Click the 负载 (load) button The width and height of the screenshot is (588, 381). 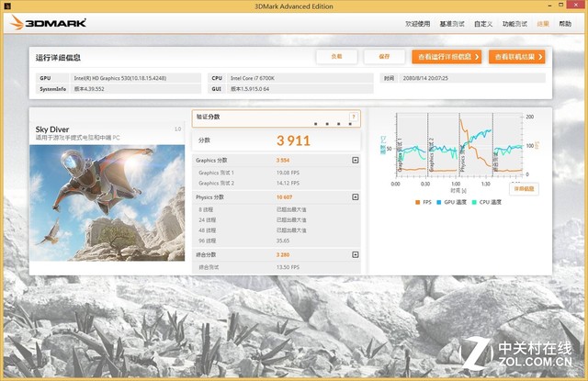pos(336,57)
